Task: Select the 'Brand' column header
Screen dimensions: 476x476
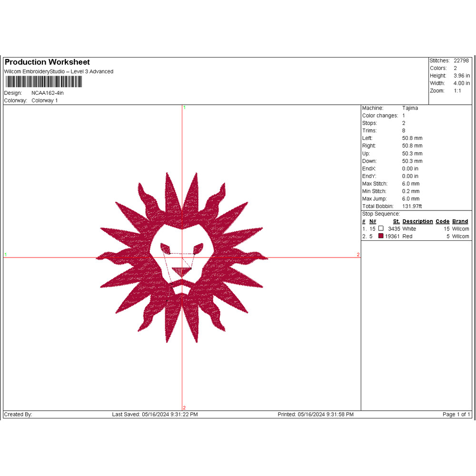Action: [460, 221]
